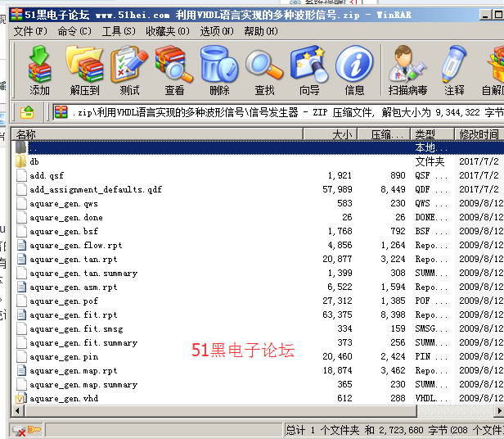This screenshot has width=504, height=439.
Task: Click the aquare_gen.fit.rpt file icon
Action: 21,315
